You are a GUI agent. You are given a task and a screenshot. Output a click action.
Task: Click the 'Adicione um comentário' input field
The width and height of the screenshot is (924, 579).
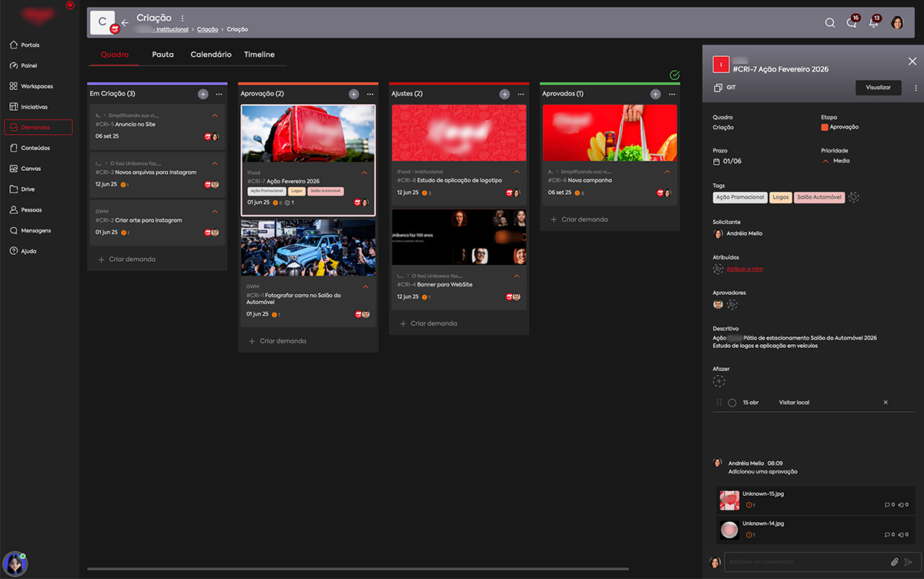tap(805, 563)
